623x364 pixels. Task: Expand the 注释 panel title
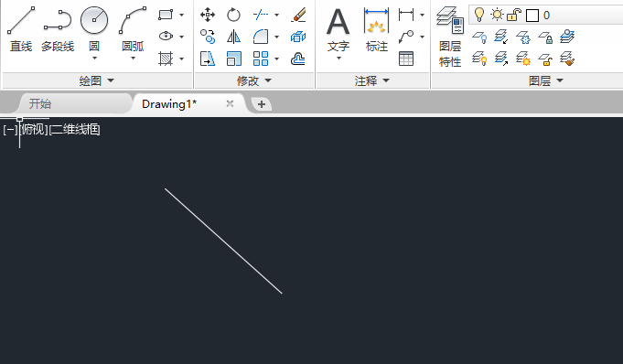[372, 80]
